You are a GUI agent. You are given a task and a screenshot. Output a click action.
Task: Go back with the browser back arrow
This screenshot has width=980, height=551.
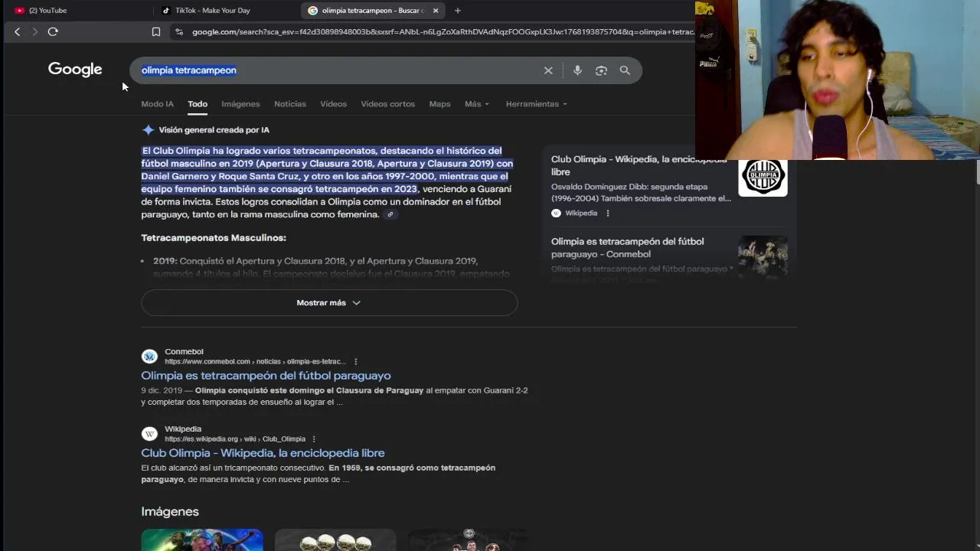[17, 31]
